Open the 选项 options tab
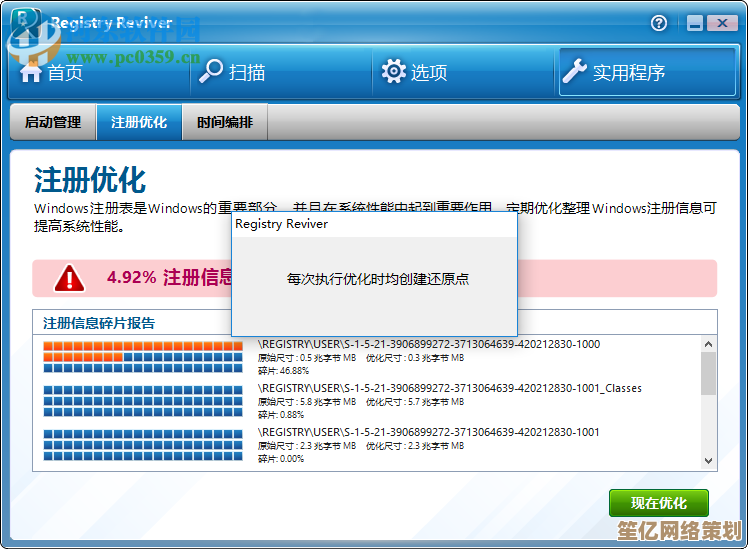Screen dimensions: 748x549 coord(463,72)
